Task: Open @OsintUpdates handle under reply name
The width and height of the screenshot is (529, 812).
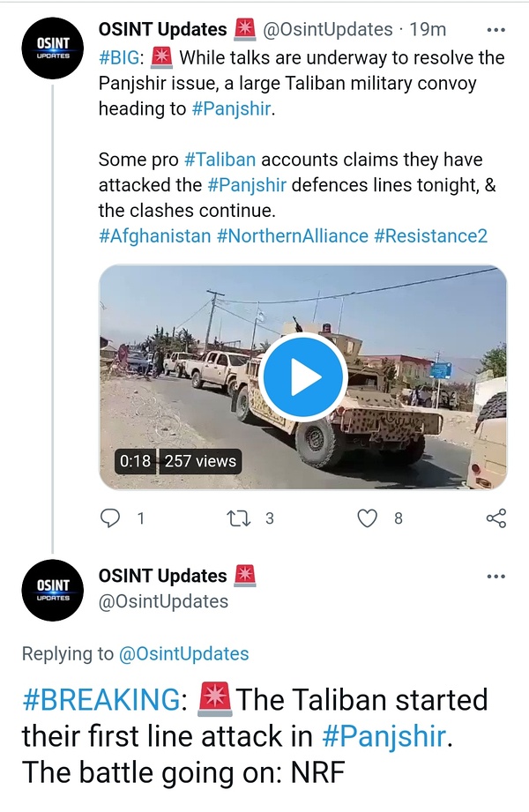Action: [x=163, y=601]
